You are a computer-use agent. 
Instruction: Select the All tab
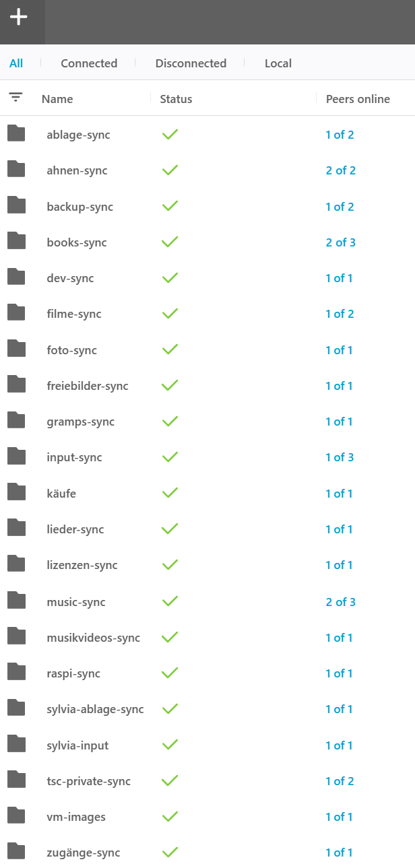16,63
